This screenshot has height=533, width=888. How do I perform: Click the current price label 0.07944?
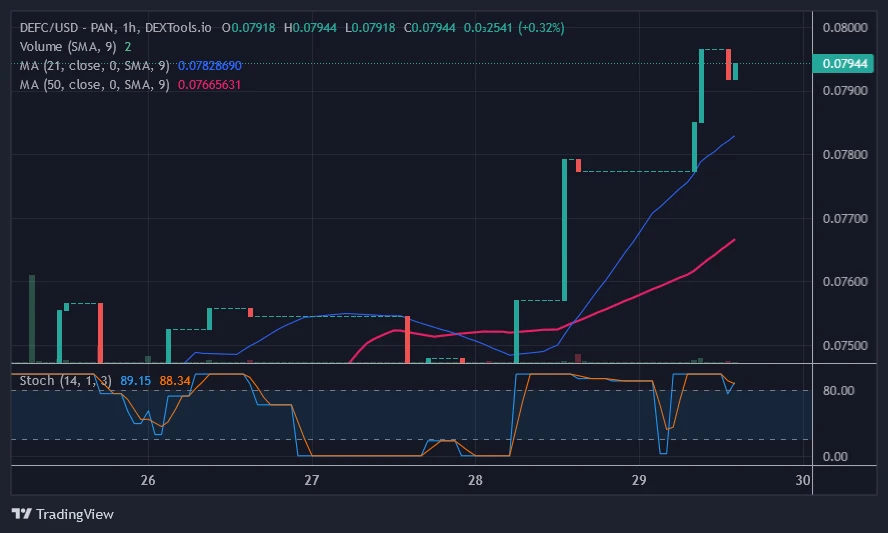click(x=842, y=64)
